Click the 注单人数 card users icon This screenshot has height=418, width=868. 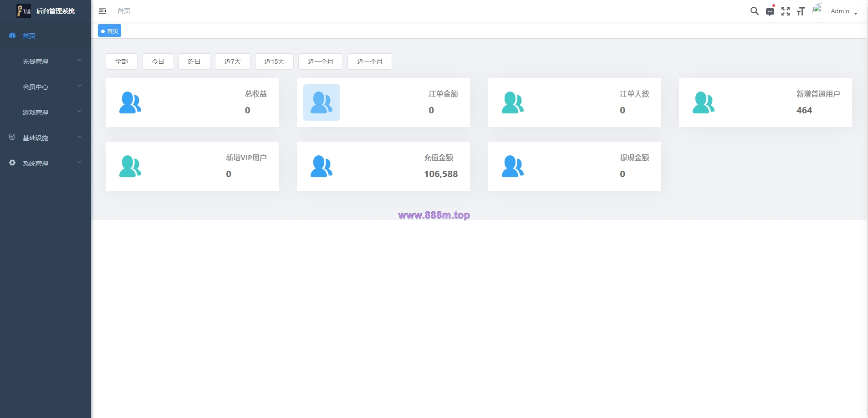click(x=513, y=102)
